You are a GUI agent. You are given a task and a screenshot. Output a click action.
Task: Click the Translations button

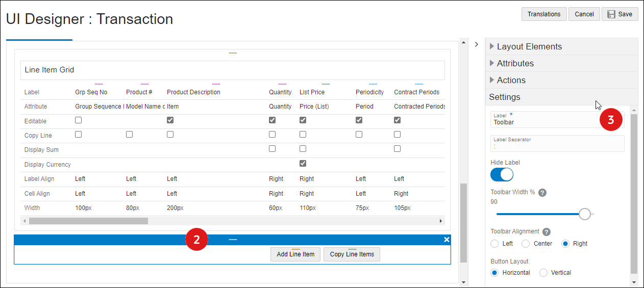pos(544,14)
